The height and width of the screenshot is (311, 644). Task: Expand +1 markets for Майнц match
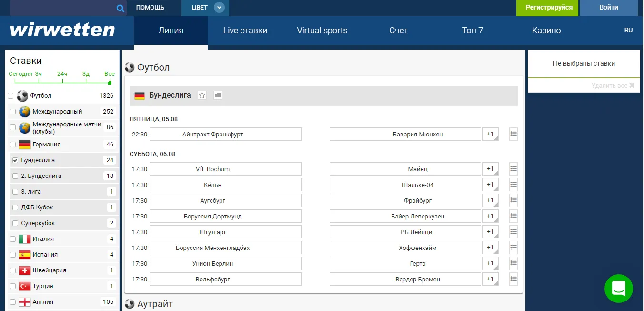click(490, 169)
